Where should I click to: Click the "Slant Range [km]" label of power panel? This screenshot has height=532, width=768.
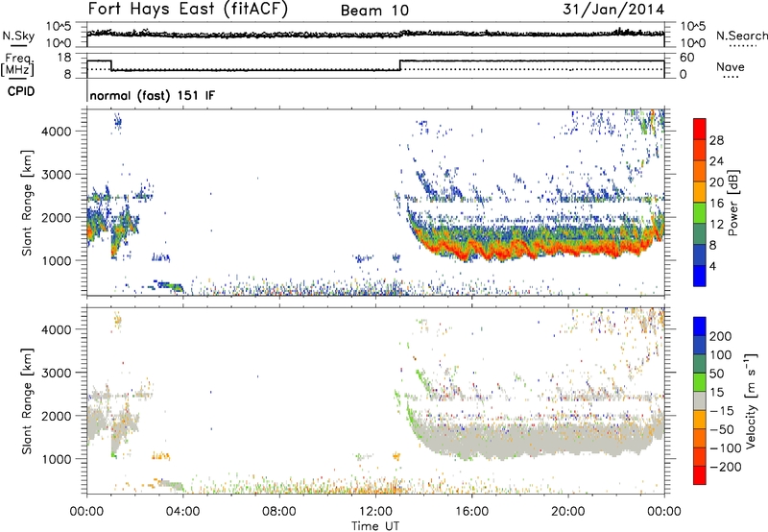[27, 203]
